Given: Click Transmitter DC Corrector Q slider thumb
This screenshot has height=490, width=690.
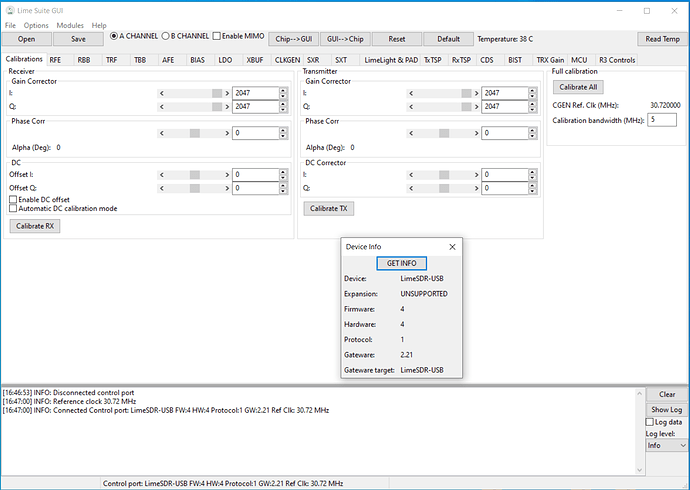Looking at the screenshot, I should (x=444, y=188).
